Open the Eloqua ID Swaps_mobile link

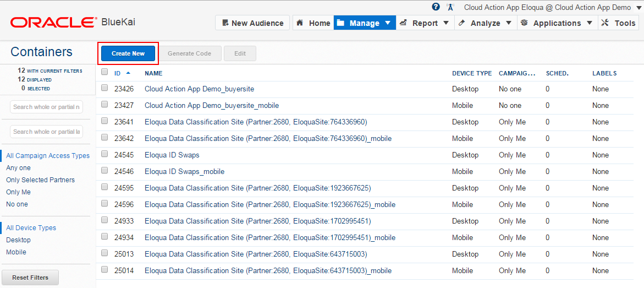click(x=184, y=172)
